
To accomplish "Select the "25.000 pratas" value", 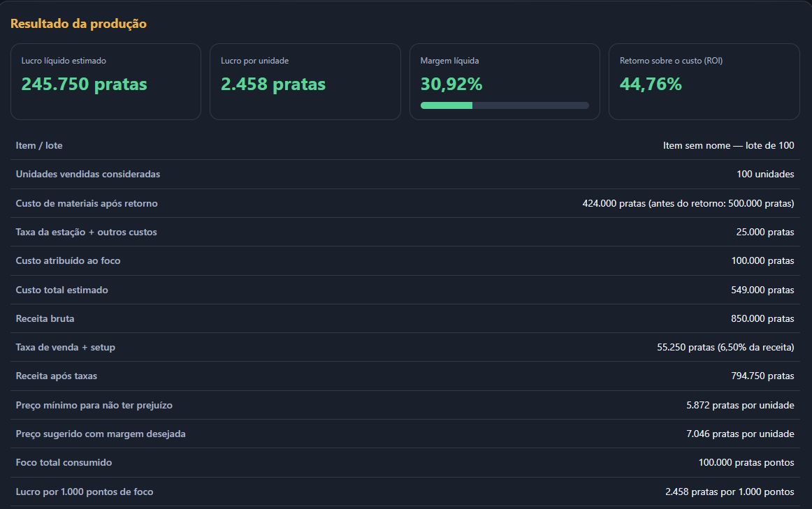I will point(765,233).
